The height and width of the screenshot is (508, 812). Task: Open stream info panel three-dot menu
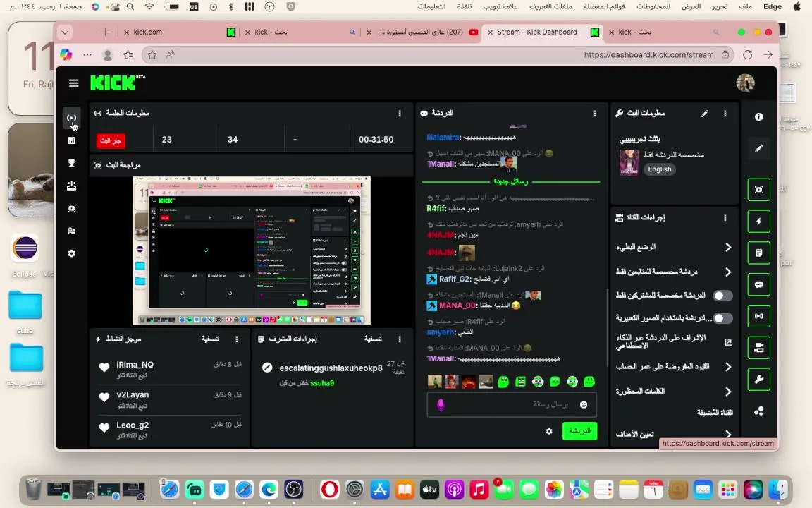(725, 114)
